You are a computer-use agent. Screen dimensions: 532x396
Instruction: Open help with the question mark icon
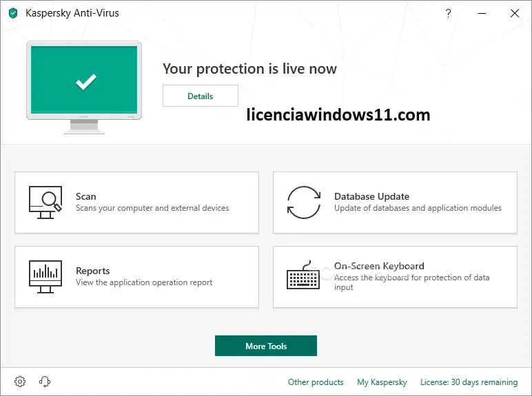tap(448, 13)
